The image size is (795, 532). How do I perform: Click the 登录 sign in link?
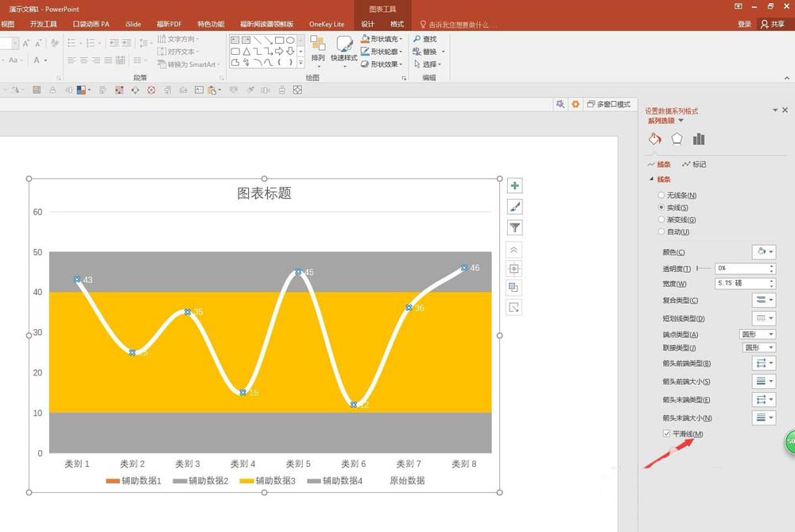(x=744, y=24)
